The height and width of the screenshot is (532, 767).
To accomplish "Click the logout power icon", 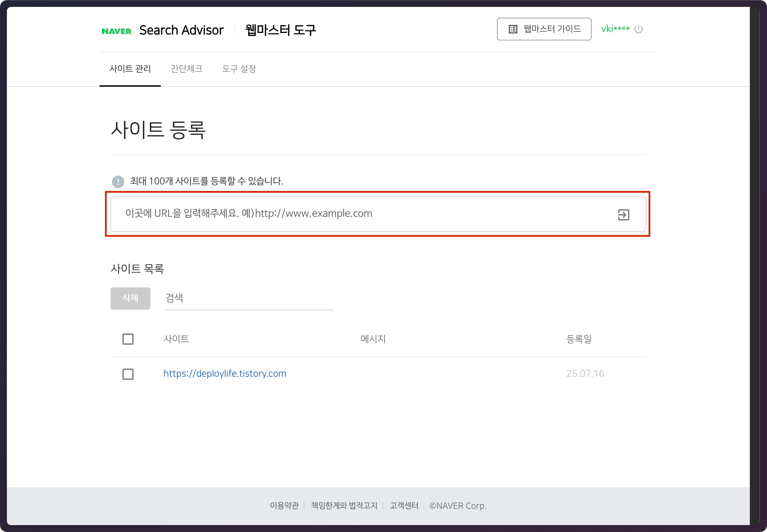I will coord(639,29).
